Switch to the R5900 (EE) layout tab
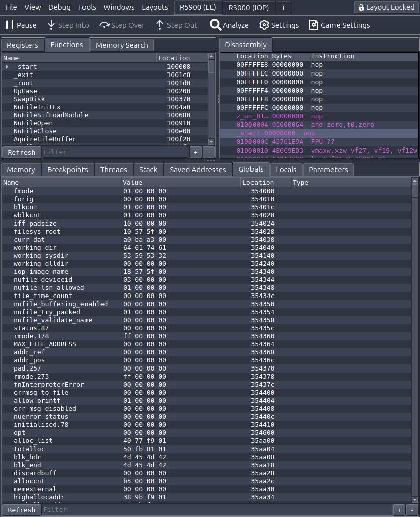The image size is (420, 517). [x=198, y=8]
